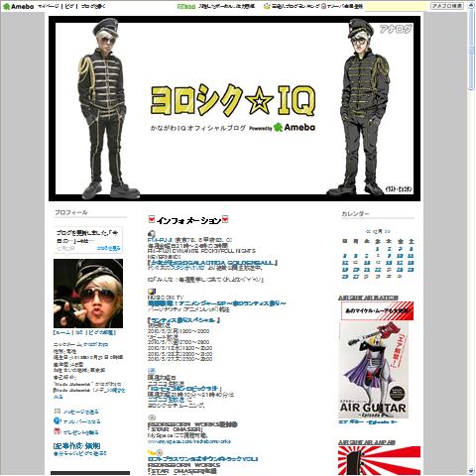
Task: Open the ルーム link under profile photo
Action: pos(62,332)
